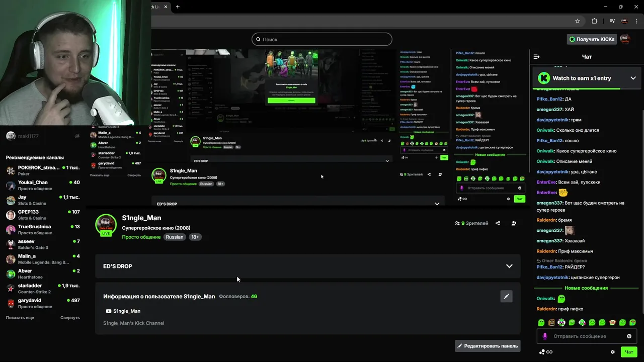Click green K logo in Watch to earn banner
Viewport: 644px width, 362px height.
click(x=543, y=78)
